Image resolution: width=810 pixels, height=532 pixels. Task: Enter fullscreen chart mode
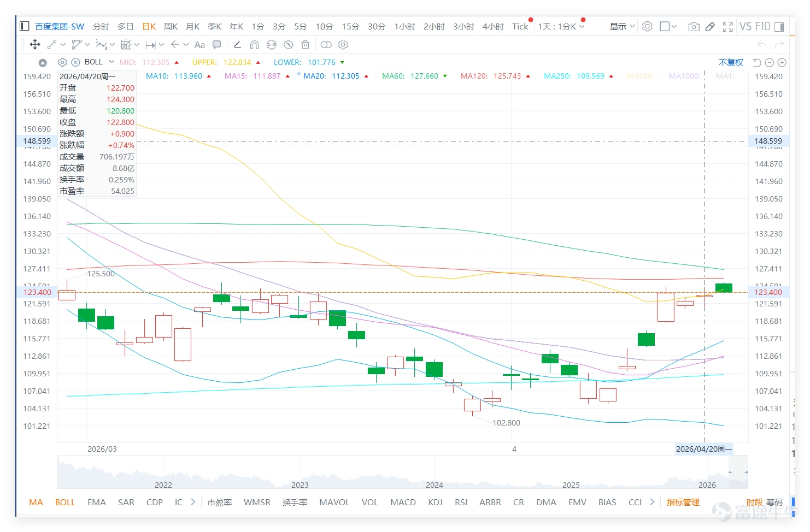727,27
